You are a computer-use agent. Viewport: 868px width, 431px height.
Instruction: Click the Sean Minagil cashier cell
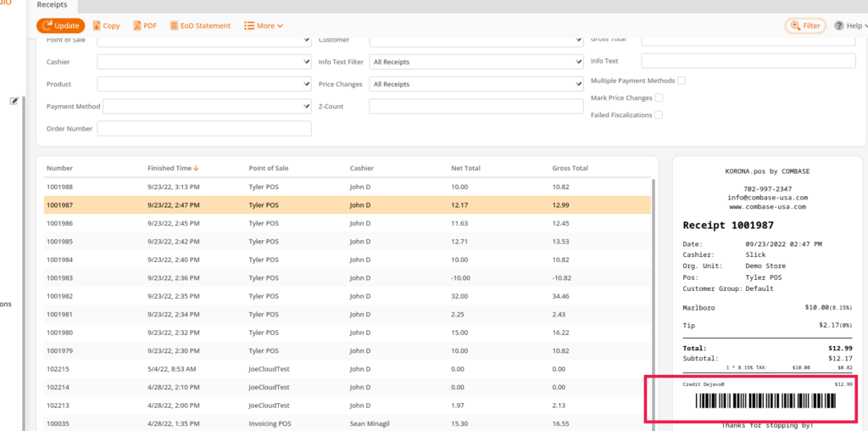coord(371,424)
